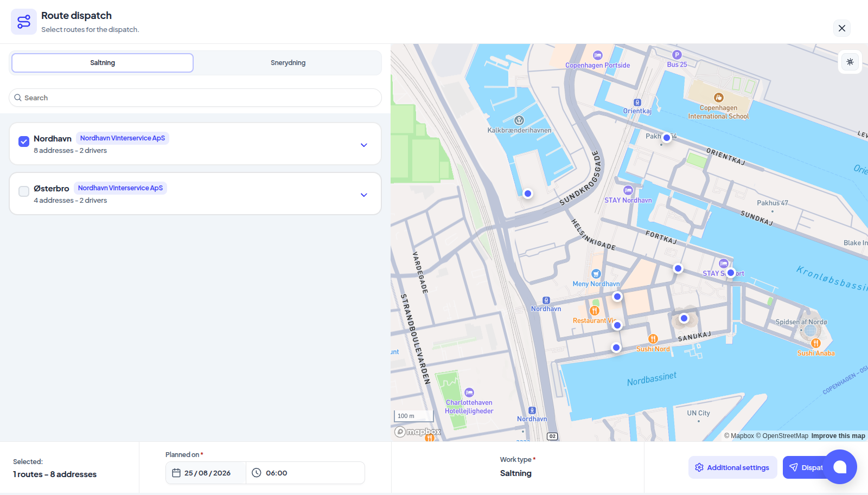The image size is (868, 495).
Task: Check the Østerbro route checkbox
Action: pyautogui.click(x=24, y=191)
